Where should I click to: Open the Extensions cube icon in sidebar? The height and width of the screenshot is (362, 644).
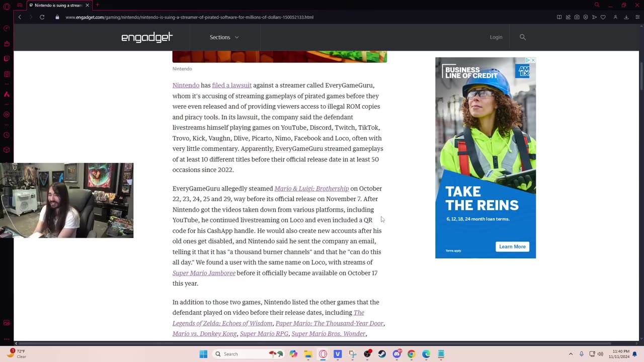[x=7, y=150]
